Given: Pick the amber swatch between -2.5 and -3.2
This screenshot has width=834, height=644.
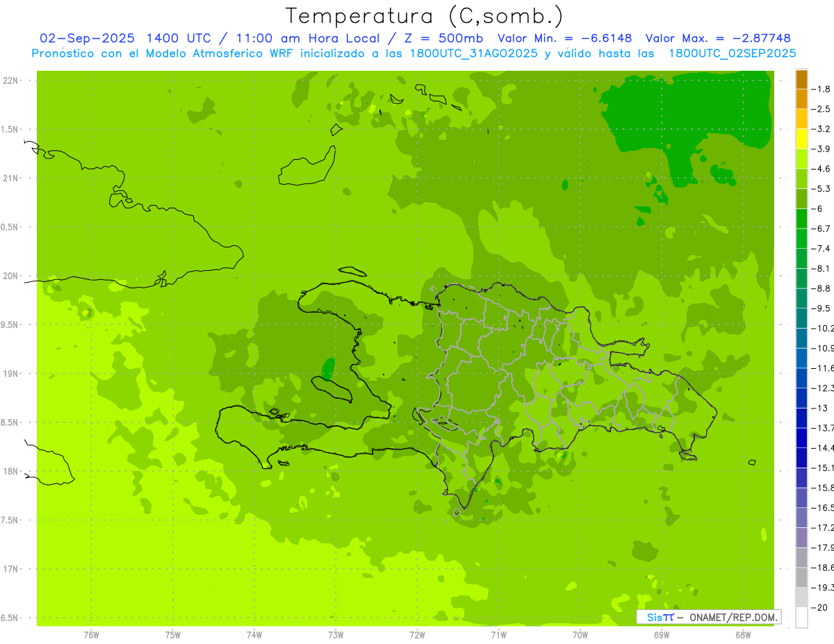Looking at the screenshot, I should coord(801,119).
